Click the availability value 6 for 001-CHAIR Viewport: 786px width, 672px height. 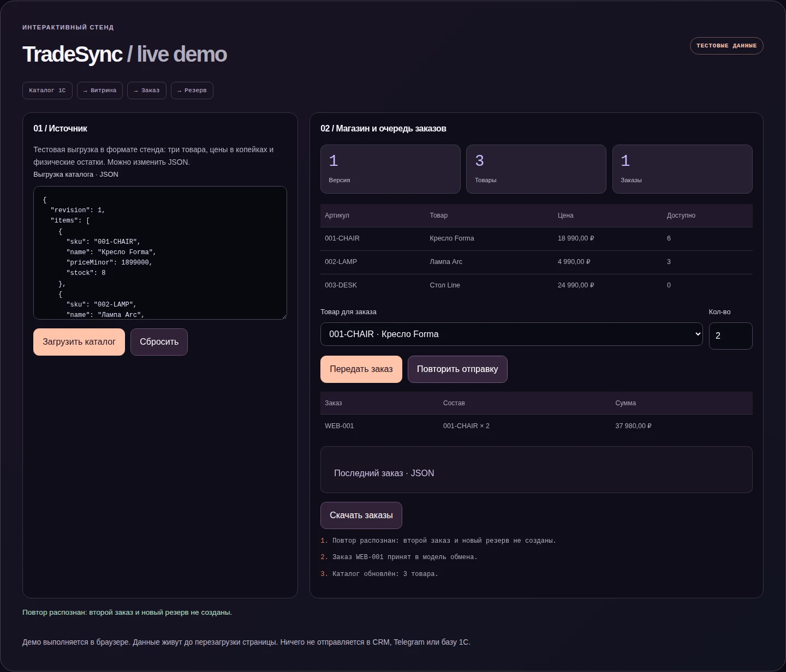coord(669,238)
